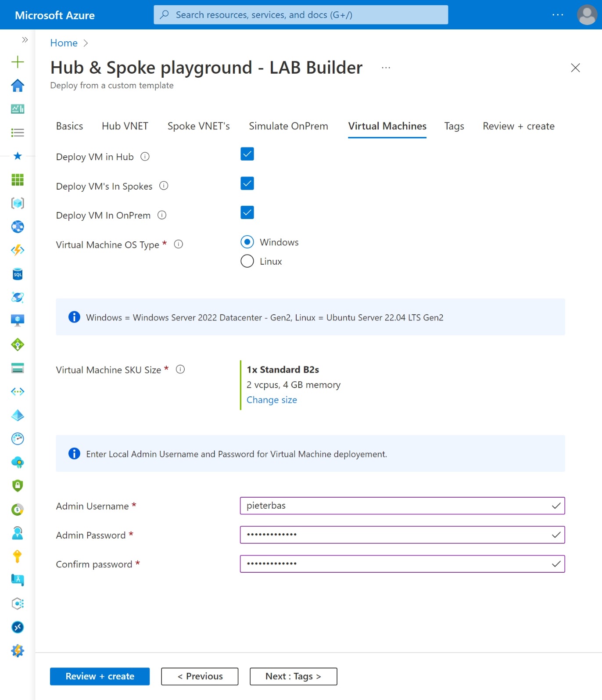Open Azure Virtual Desktop round blue icon
The width and height of the screenshot is (602, 700).
18,627
